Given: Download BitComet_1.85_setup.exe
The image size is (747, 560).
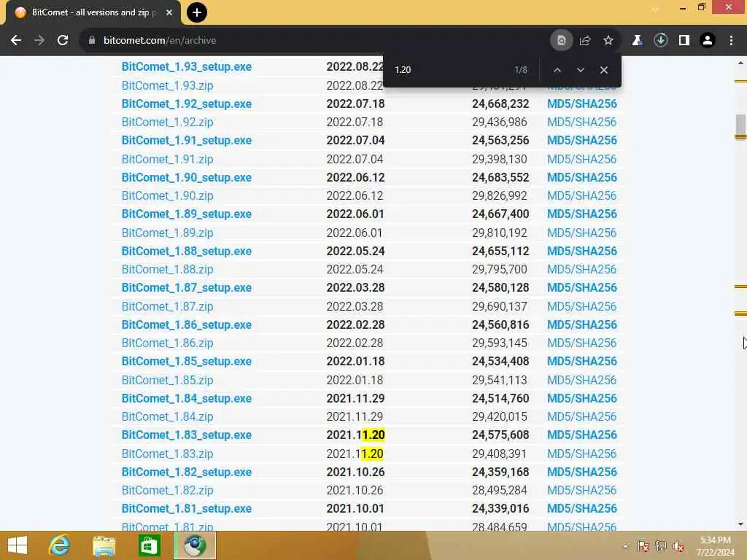Looking at the screenshot, I should coord(186,362).
